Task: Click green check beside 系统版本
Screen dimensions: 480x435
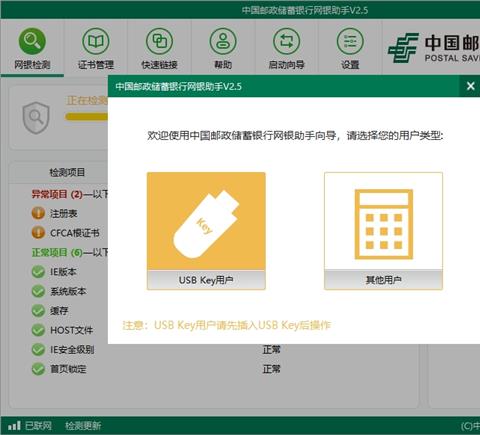Action: pos(38,291)
